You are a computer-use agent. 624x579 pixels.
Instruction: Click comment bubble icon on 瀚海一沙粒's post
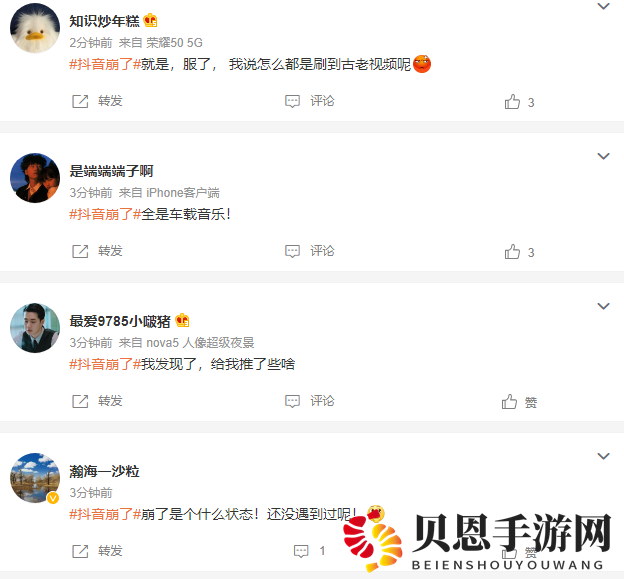301,552
